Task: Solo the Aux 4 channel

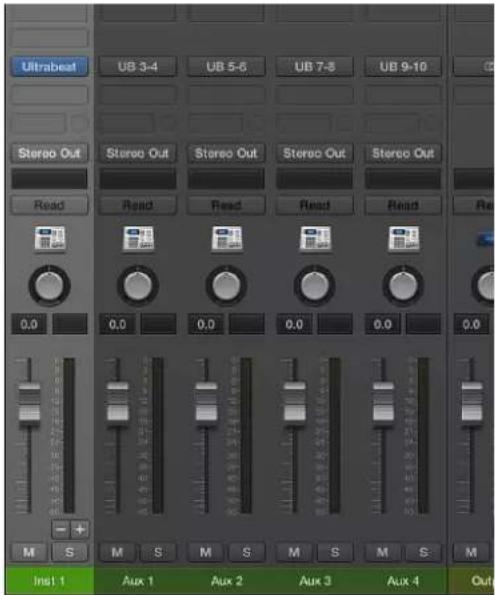Action: tap(423, 552)
